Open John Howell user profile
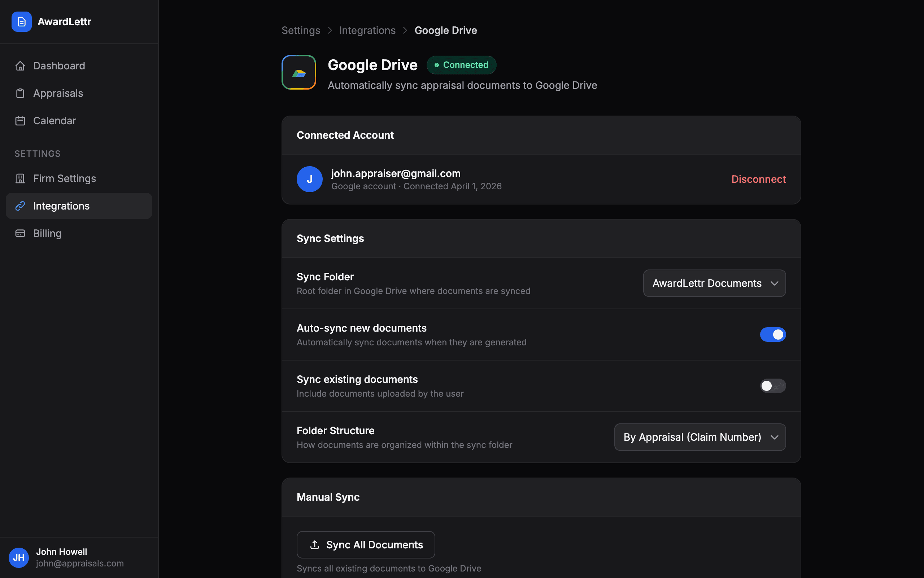The image size is (924, 578). tap(79, 557)
